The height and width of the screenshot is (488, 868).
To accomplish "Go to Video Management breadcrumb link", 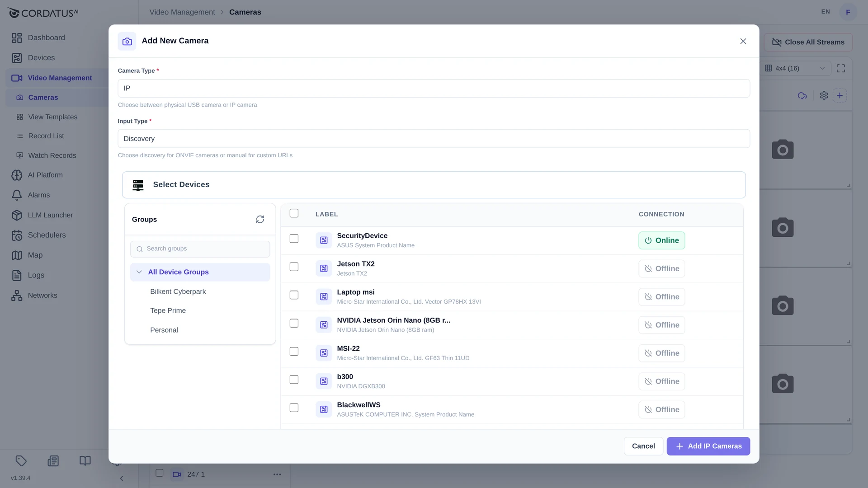I will click(x=182, y=12).
